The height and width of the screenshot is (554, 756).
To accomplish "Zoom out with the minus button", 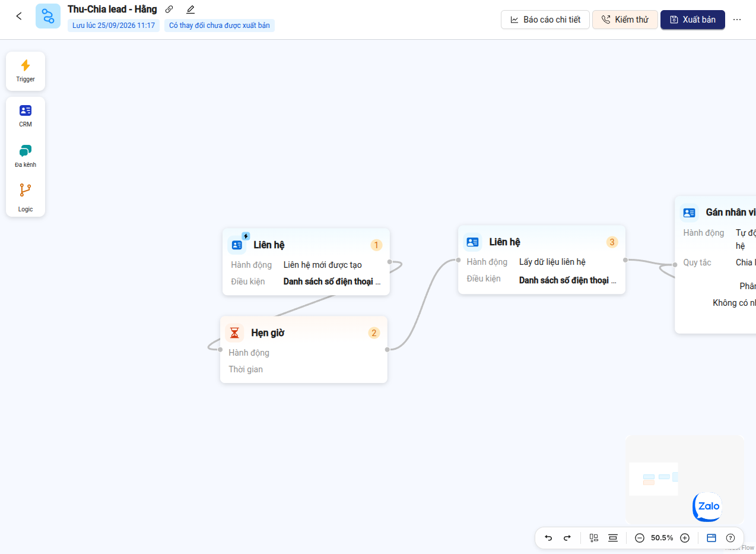I will pyautogui.click(x=640, y=538).
